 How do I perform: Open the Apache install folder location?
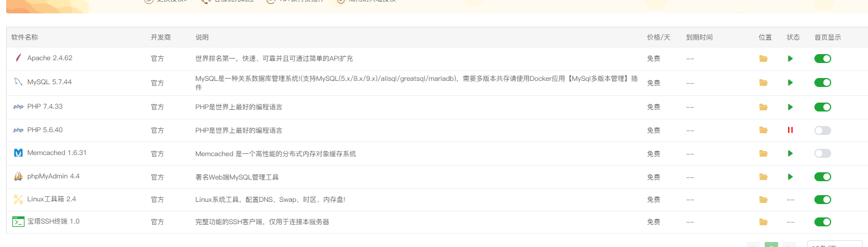pyautogui.click(x=764, y=59)
